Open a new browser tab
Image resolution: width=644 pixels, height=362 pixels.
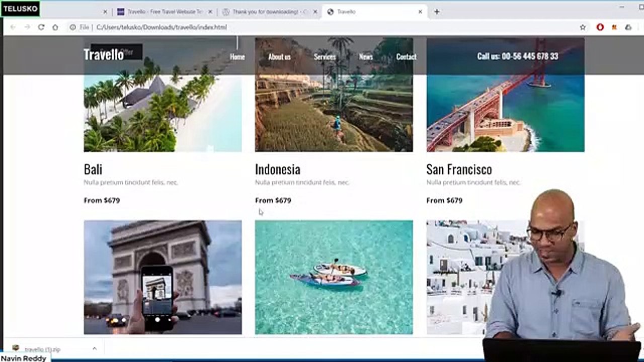437,12
